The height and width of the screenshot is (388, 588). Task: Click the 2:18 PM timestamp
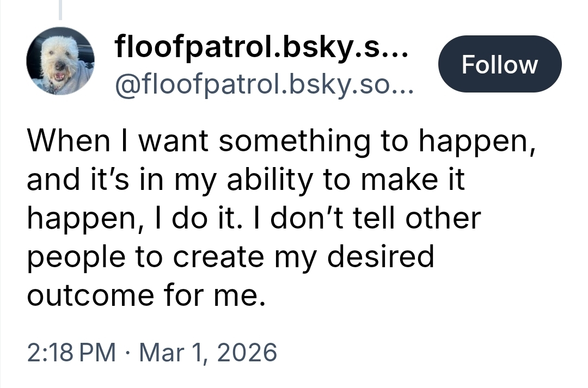click(71, 352)
